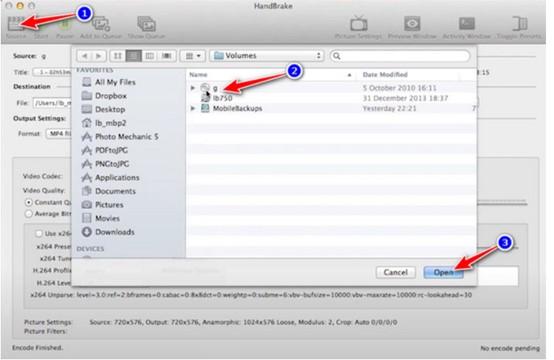This screenshot has height=360, width=554.
Task: Expand the MobileBackups volume
Action: coord(193,108)
